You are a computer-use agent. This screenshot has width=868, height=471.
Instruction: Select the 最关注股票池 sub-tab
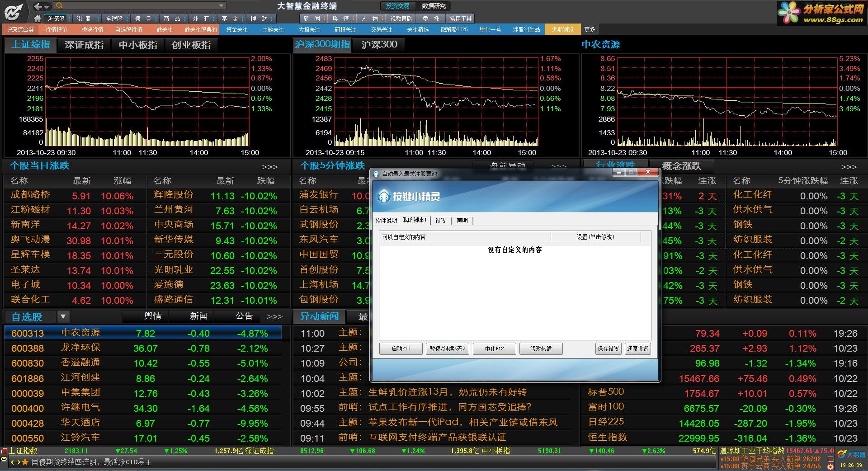(201, 29)
